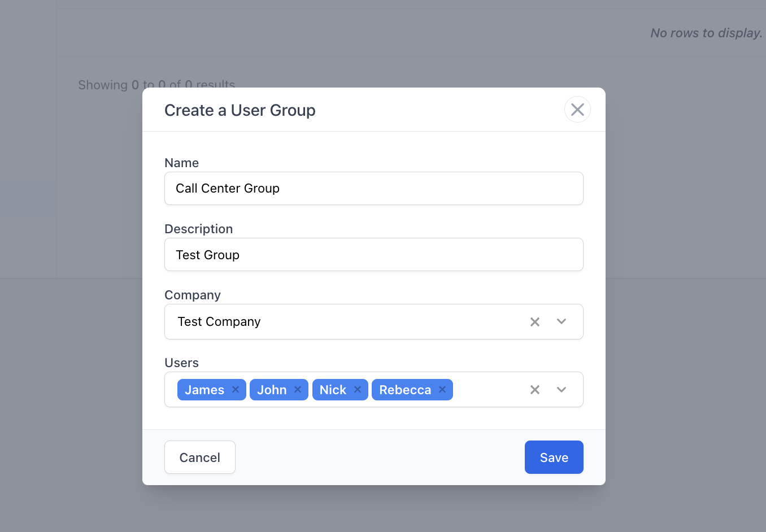Image resolution: width=766 pixels, height=532 pixels.
Task: Select the John user tag
Action: [x=272, y=390]
